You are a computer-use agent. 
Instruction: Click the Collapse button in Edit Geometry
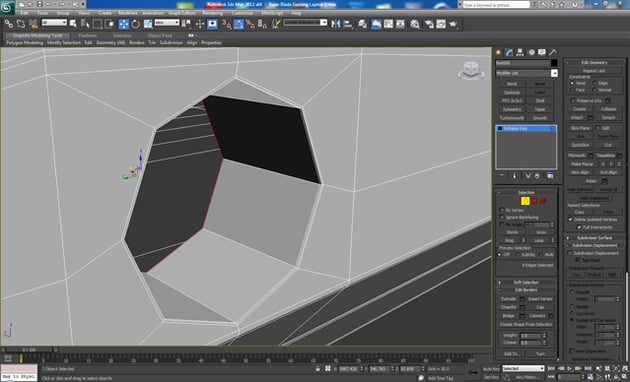point(608,109)
